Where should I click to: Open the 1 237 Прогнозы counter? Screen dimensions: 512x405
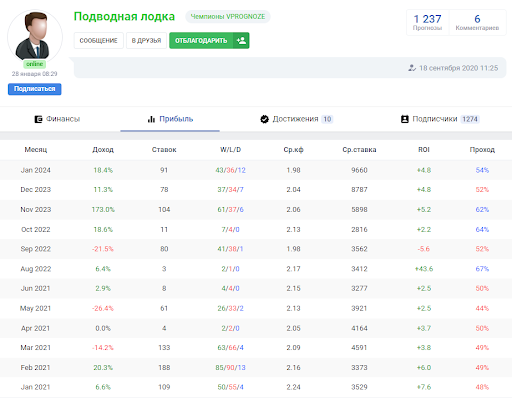(427, 22)
